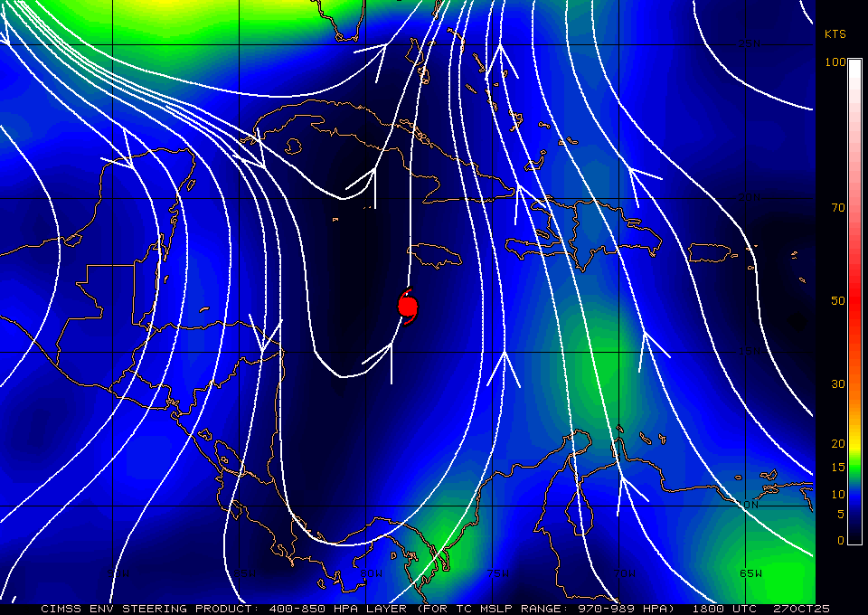Click the red hurricane symbol
This screenshot has width=868, height=615.
[x=408, y=307]
